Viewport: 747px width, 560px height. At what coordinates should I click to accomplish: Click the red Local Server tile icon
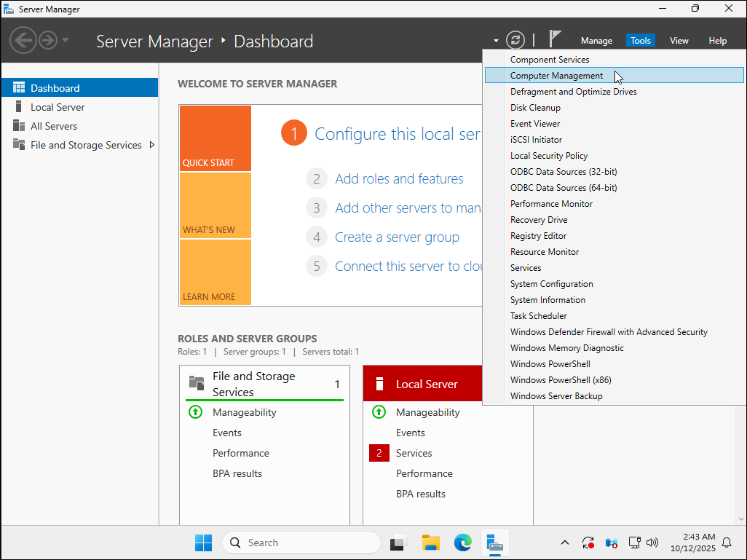click(379, 383)
